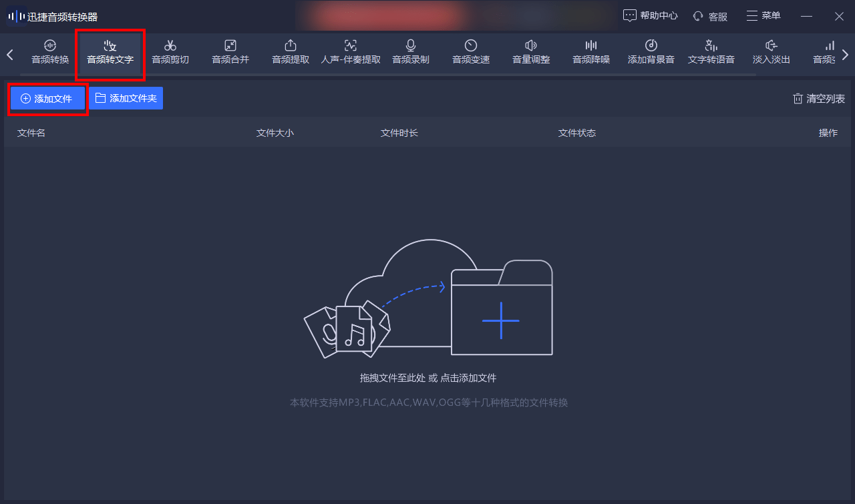Open the 音频录制 microphone recording tool

[411, 51]
